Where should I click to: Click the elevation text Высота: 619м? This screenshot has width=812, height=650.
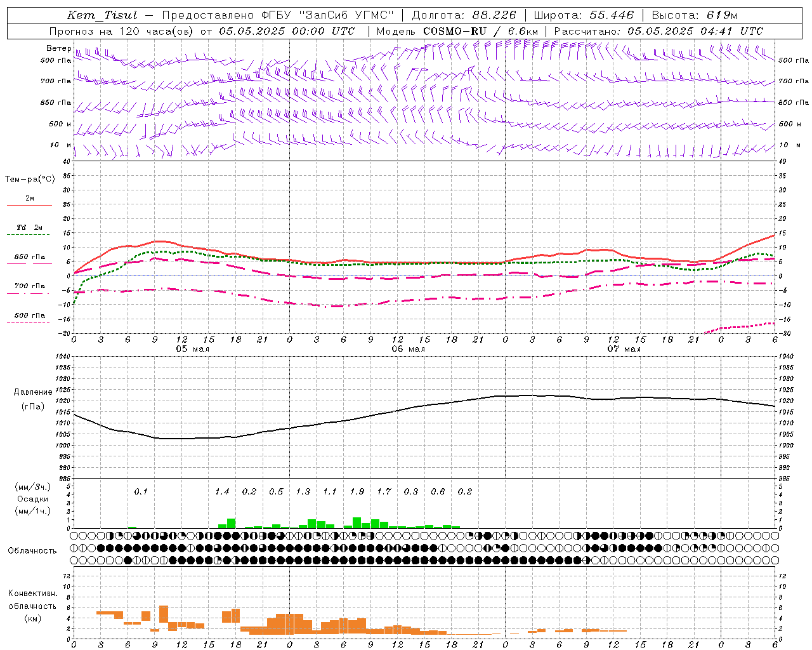point(695,16)
